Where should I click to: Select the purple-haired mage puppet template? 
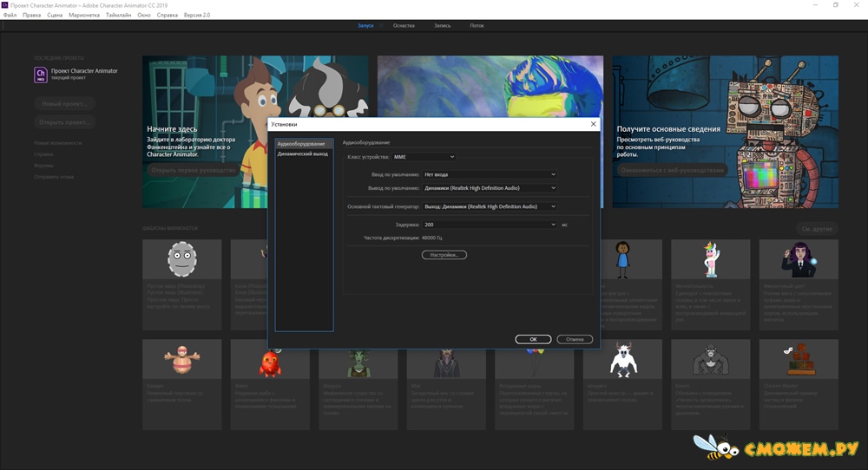click(x=799, y=284)
